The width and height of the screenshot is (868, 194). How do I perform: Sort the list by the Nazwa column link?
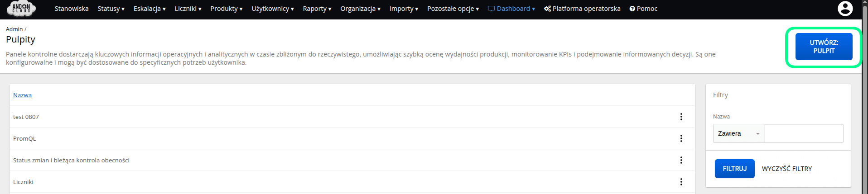point(22,95)
